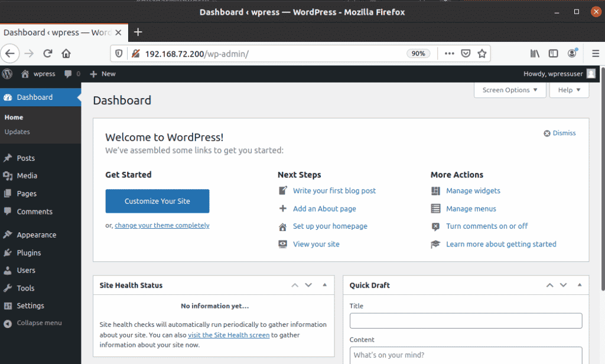Open the Write your first blog post link

[334, 191]
